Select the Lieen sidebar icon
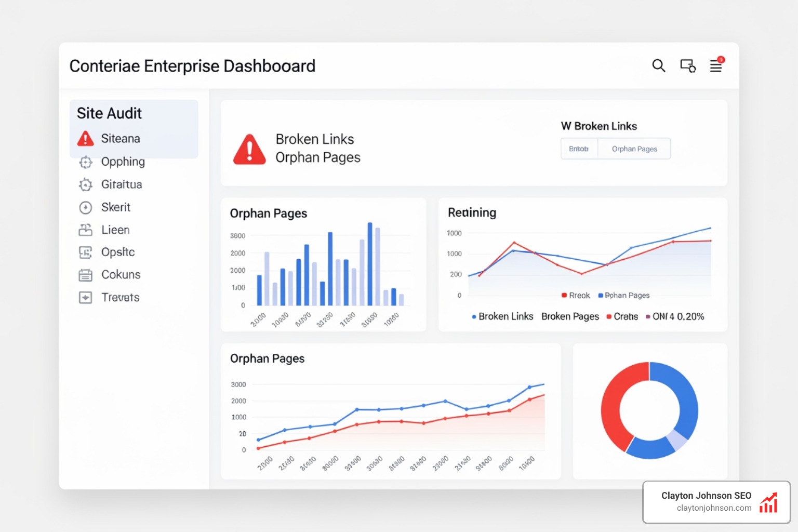The image size is (798, 532). coord(85,230)
